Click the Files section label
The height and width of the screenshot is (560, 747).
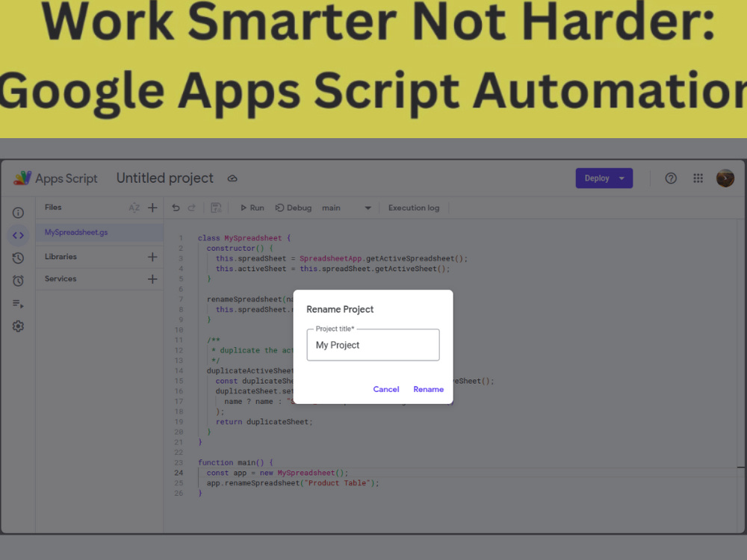[53, 207]
